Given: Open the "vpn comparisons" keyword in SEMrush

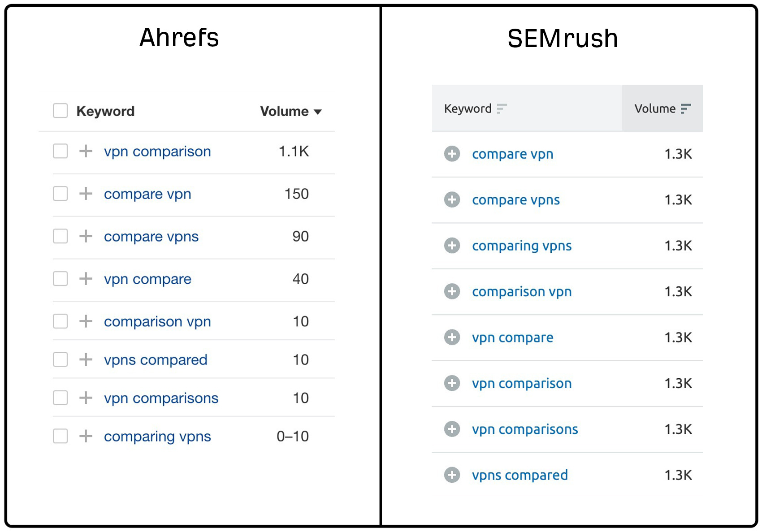Looking at the screenshot, I should coord(525,429).
